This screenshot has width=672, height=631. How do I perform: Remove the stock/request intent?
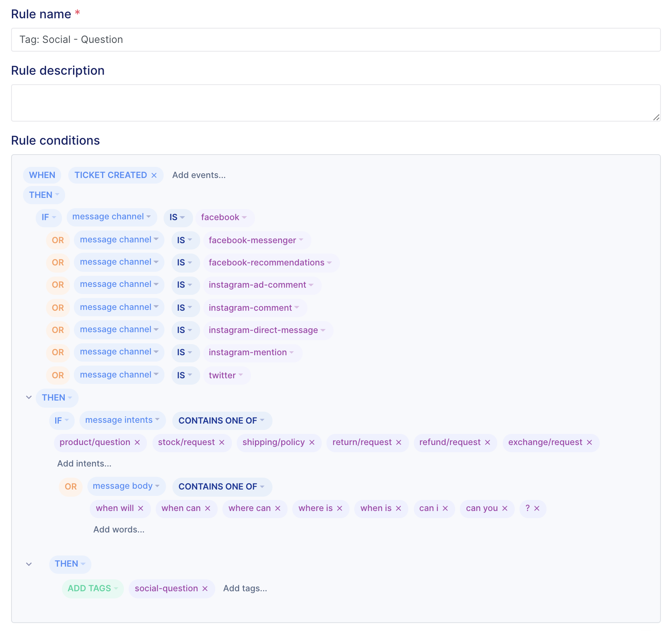click(222, 442)
